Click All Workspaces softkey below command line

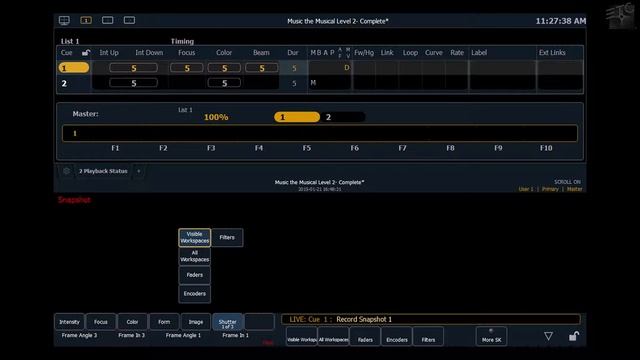[x=333, y=337]
